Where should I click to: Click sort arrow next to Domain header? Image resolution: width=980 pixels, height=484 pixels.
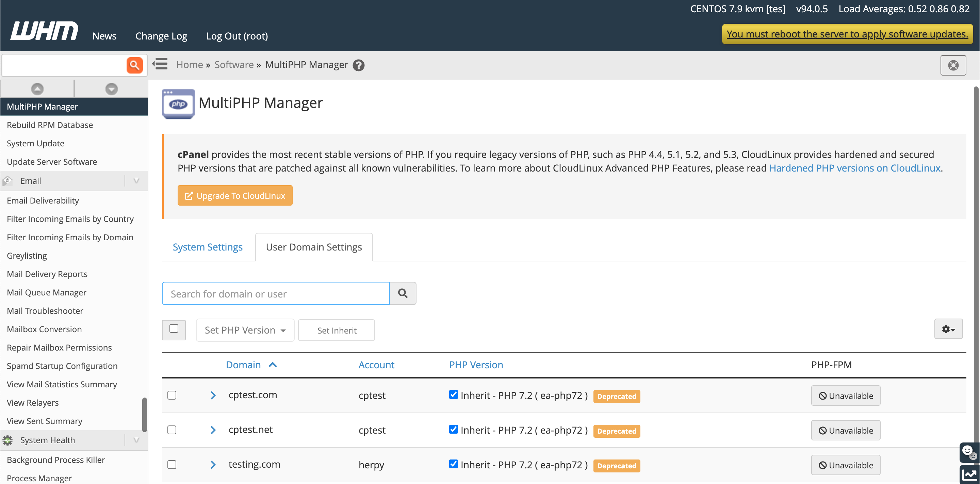point(273,365)
